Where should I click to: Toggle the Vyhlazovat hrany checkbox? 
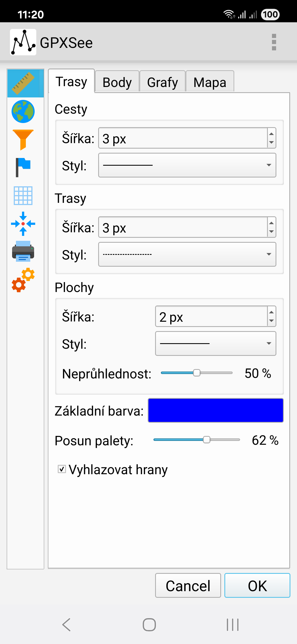(x=62, y=469)
